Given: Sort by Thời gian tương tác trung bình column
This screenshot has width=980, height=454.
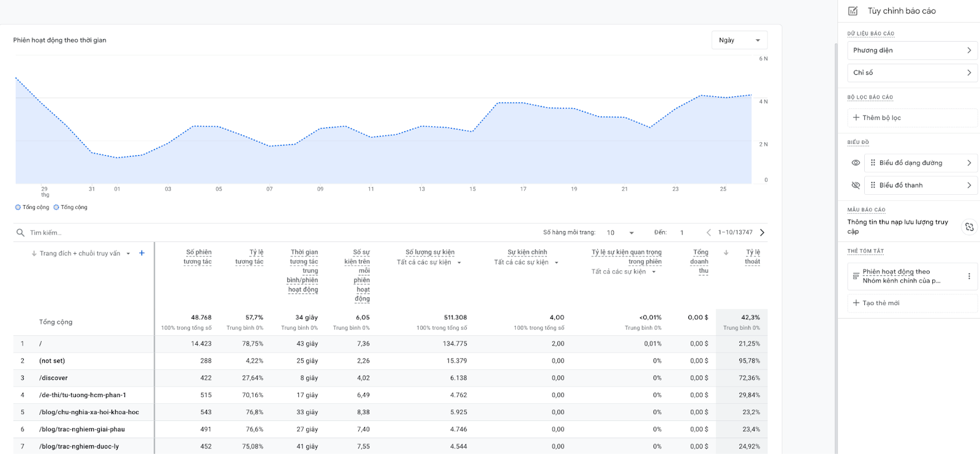Looking at the screenshot, I should click(303, 271).
